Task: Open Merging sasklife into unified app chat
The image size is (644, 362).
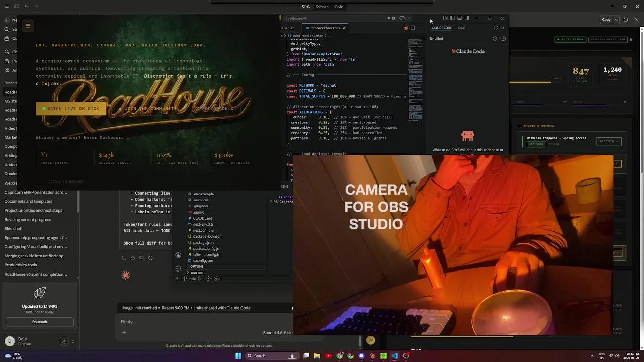Action: 34,256
